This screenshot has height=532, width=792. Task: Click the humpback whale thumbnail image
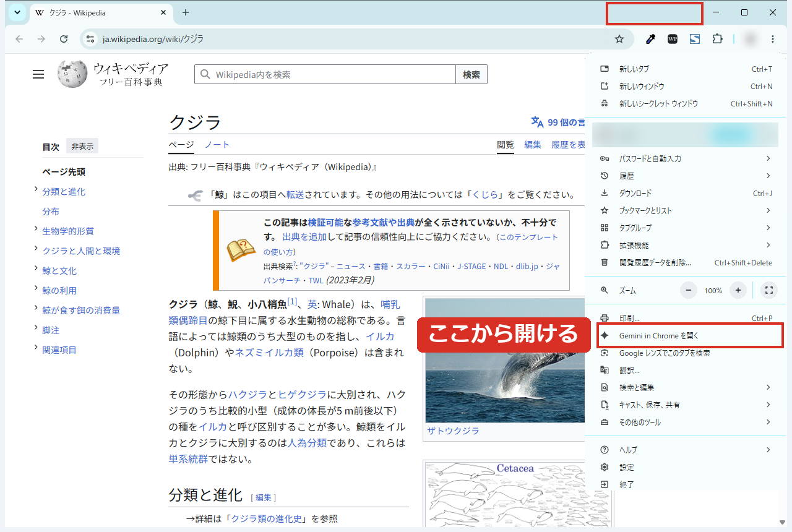505,361
